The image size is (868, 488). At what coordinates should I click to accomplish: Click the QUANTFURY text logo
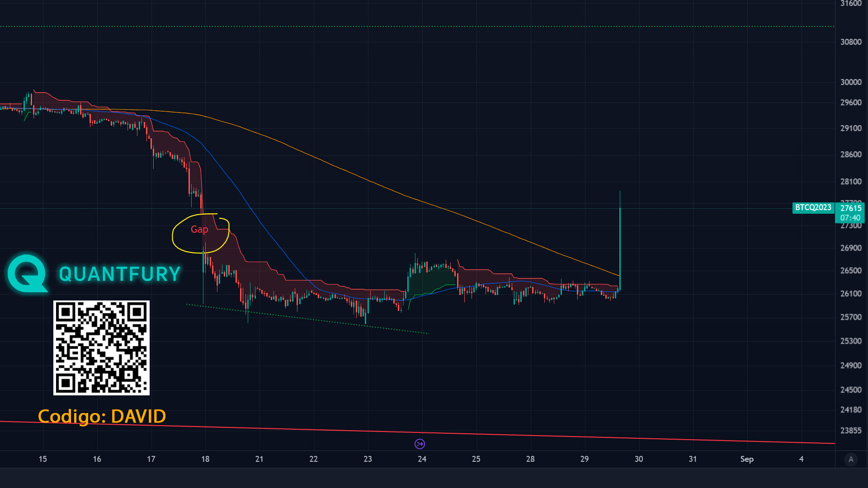tap(120, 274)
